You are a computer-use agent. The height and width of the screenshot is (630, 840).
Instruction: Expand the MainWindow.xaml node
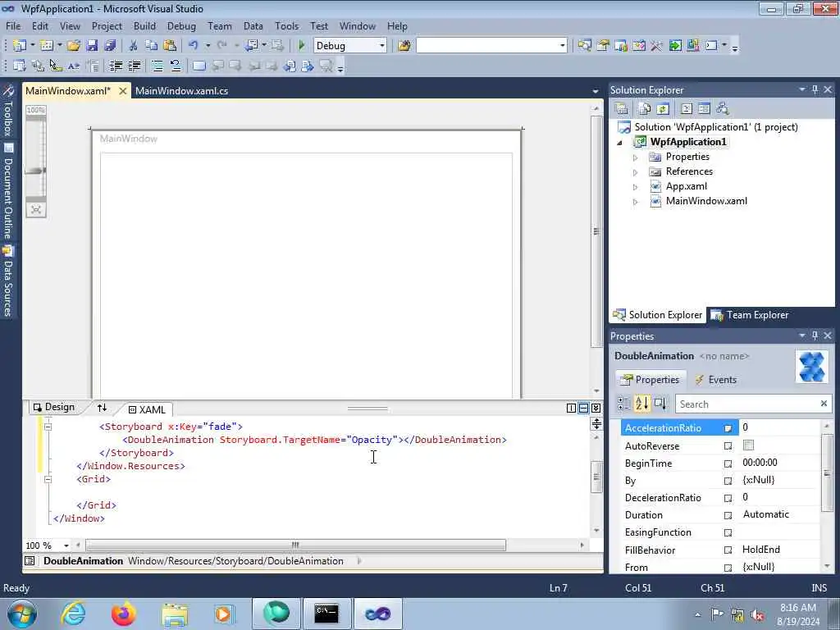[x=636, y=202]
